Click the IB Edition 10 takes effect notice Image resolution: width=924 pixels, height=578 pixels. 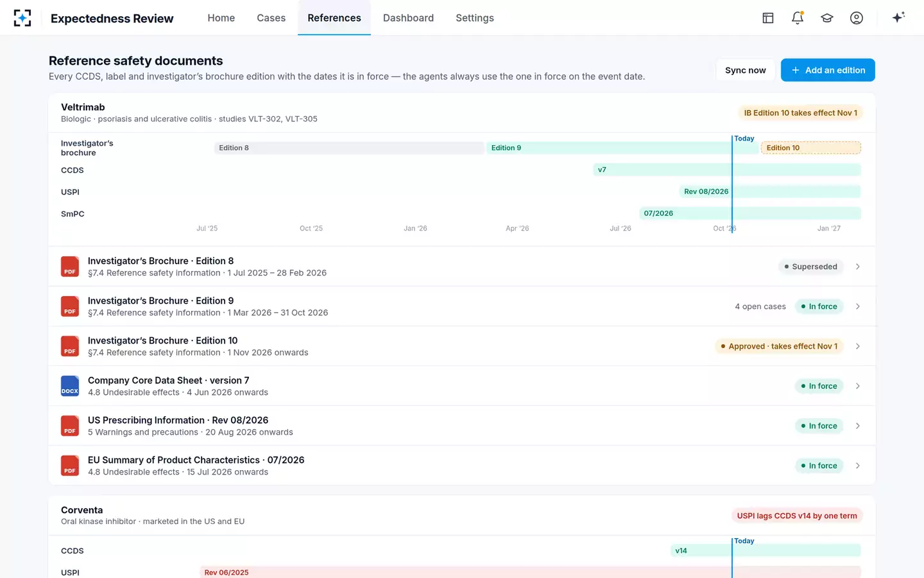pyautogui.click(x=800, y=113)
